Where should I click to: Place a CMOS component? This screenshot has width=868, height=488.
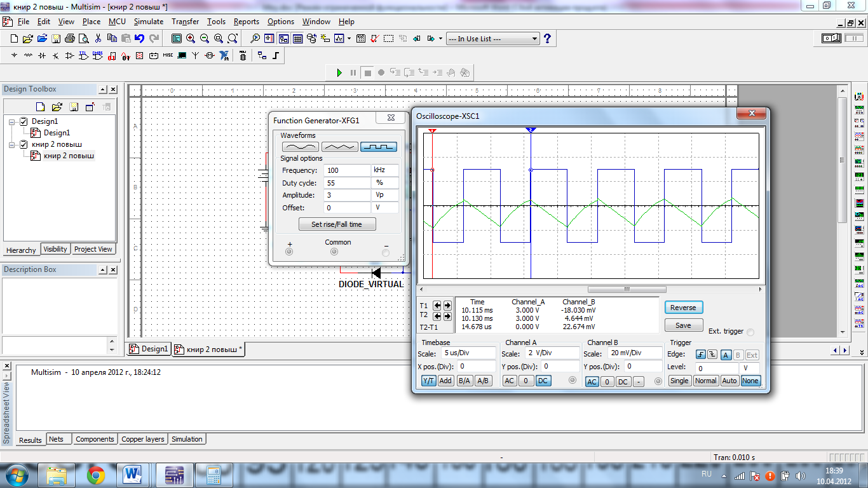click(x=98, y=56)
